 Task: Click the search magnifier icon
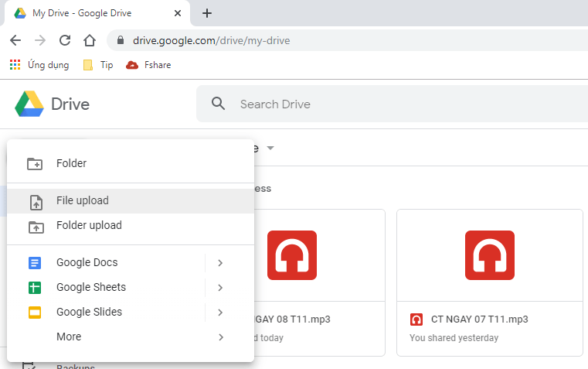point(218,103)
